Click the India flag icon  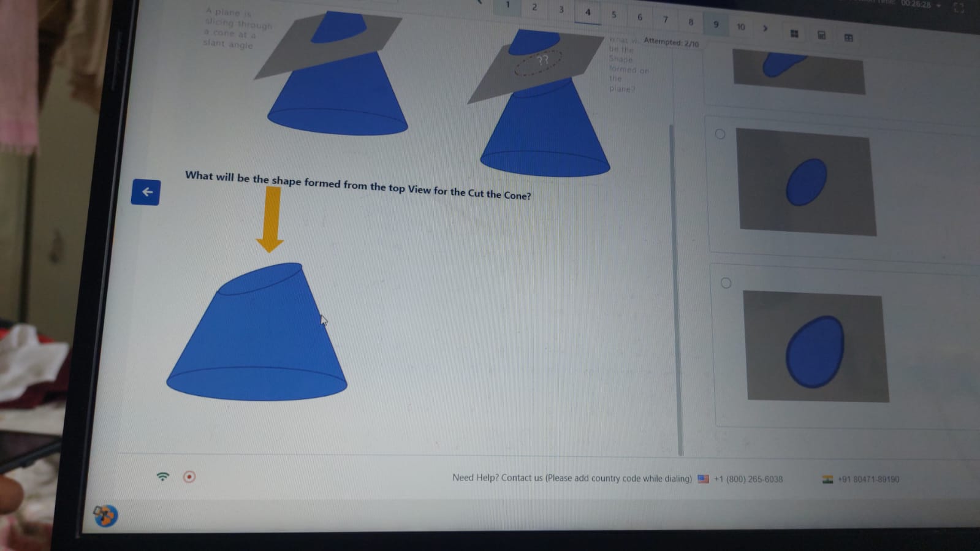coord(827,479)
